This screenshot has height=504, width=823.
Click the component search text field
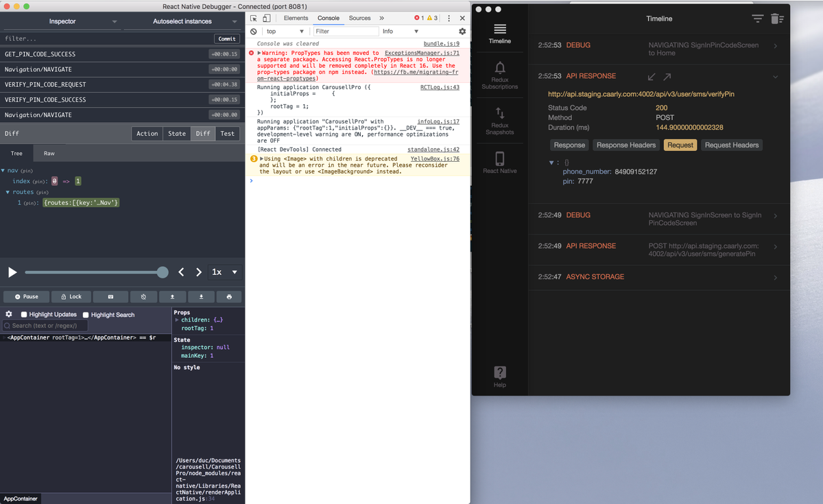45,326
